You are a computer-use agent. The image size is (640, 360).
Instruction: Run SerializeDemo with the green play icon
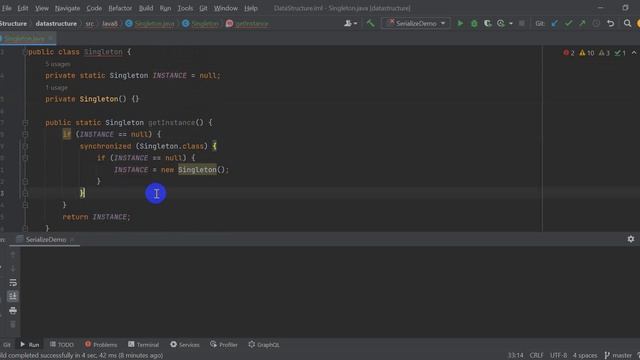click(460, 24)
